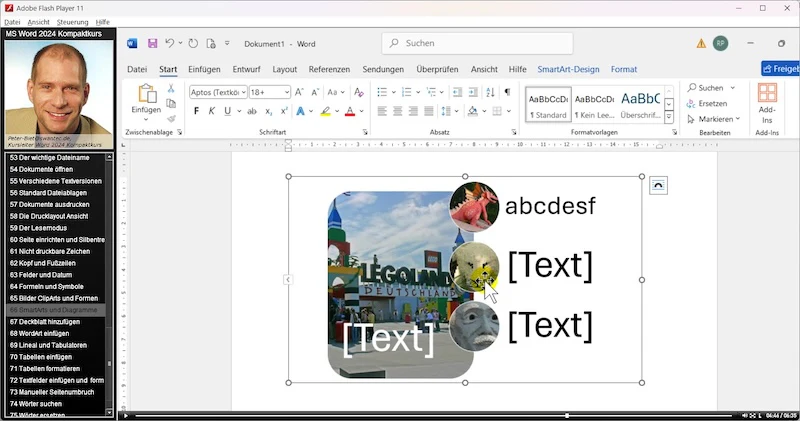Click the A-Z sort icon

[x=490, y=92]
